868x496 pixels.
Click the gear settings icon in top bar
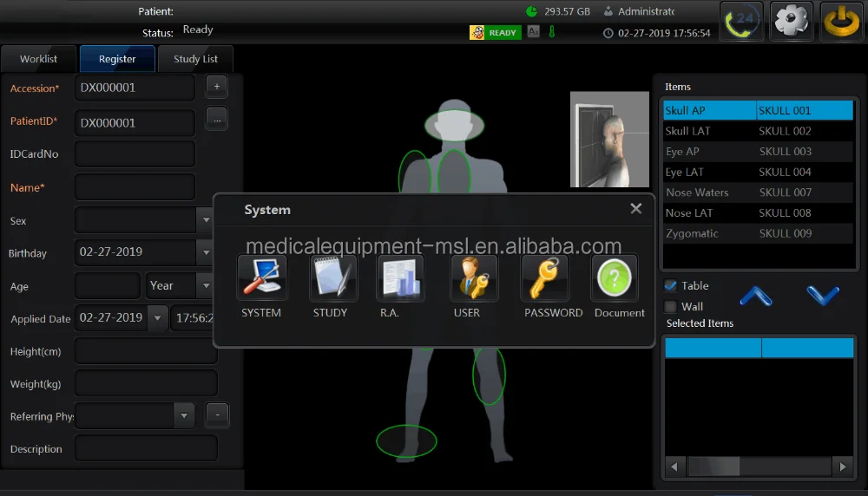[792, 21]
